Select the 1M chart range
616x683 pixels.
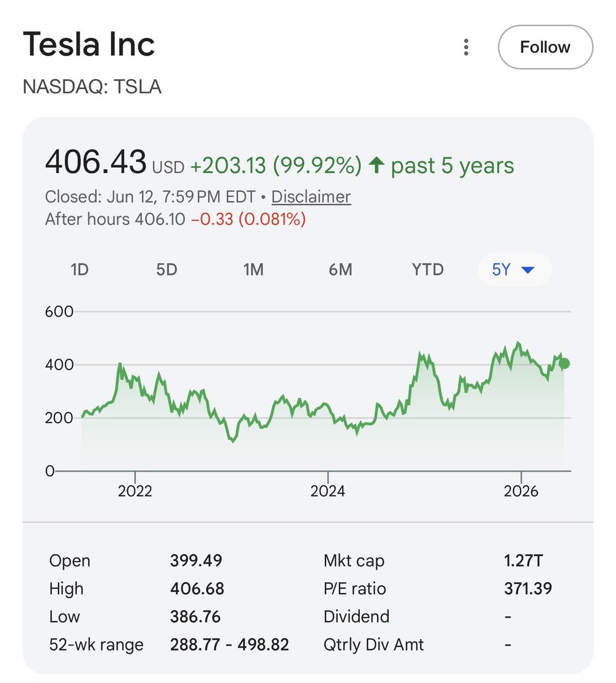pos(253,270)
